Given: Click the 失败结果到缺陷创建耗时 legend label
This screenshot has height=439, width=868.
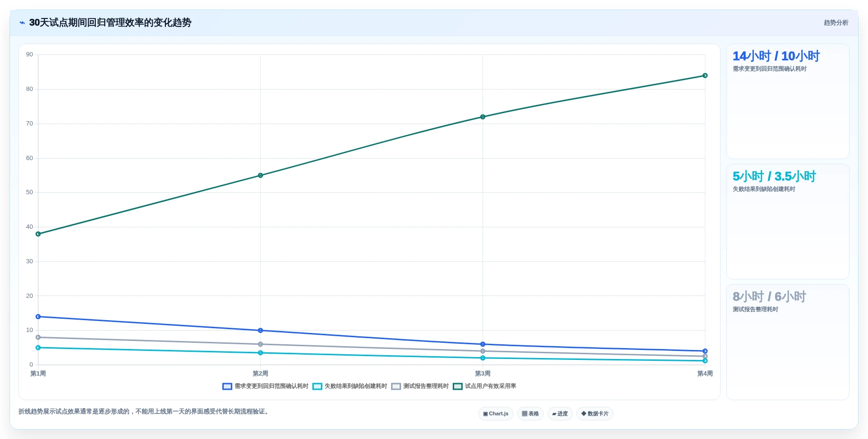Looking at the screenshot, I should click(356, 386).
